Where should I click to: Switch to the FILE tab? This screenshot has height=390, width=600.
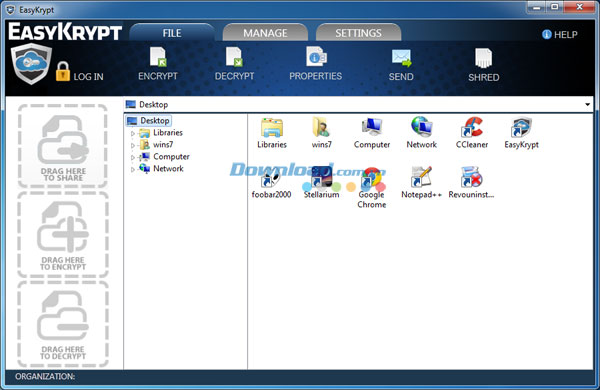pyautogui.click(x=172, y=33)
